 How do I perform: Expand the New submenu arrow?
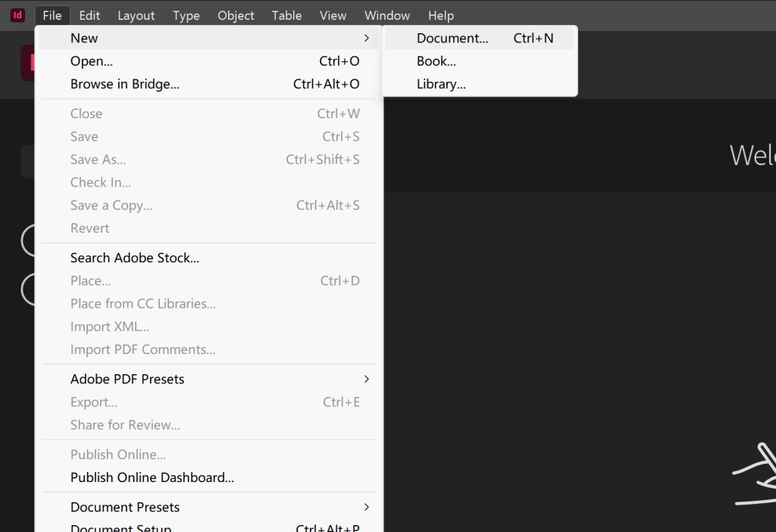pyautogui.click(x=367, y=38)
